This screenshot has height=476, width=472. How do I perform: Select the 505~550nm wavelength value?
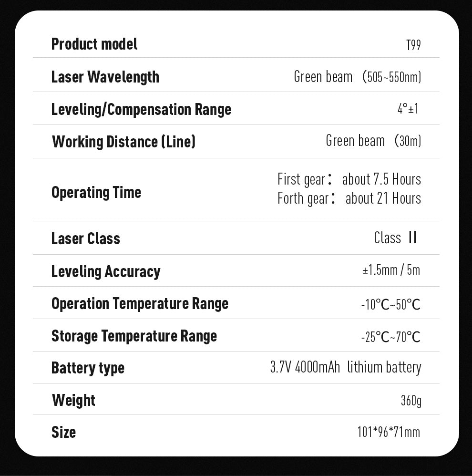click(x=392, y=77)
